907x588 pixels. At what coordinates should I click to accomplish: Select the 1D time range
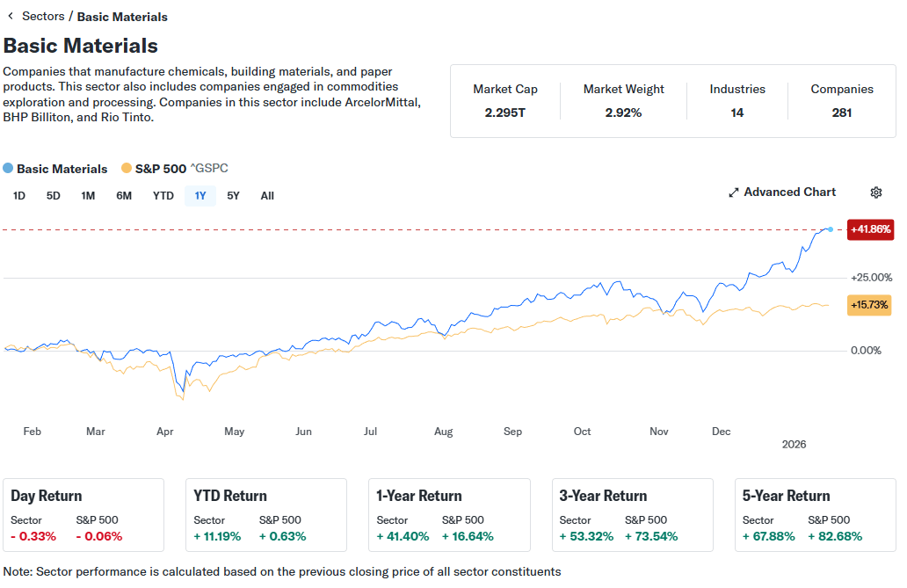coord(19,196)
